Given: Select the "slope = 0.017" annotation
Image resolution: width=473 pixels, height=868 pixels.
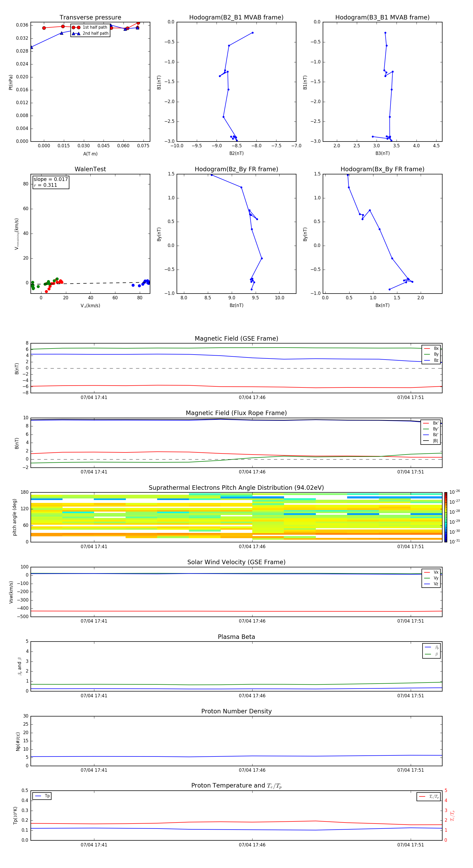Looking at the screenshot, I should pyautogui.click(x=51, y=179).
